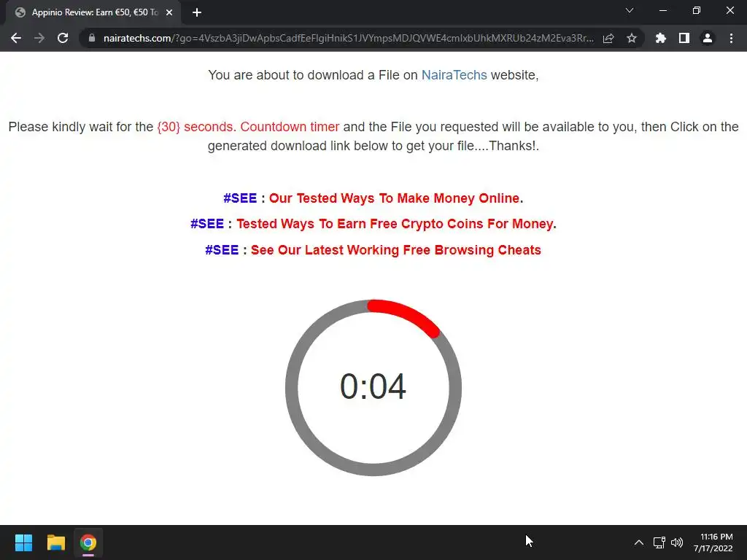Open the Extensions puzzle icon
The width and height of the screenshot is (747, 560).
[x=661, y=38]
